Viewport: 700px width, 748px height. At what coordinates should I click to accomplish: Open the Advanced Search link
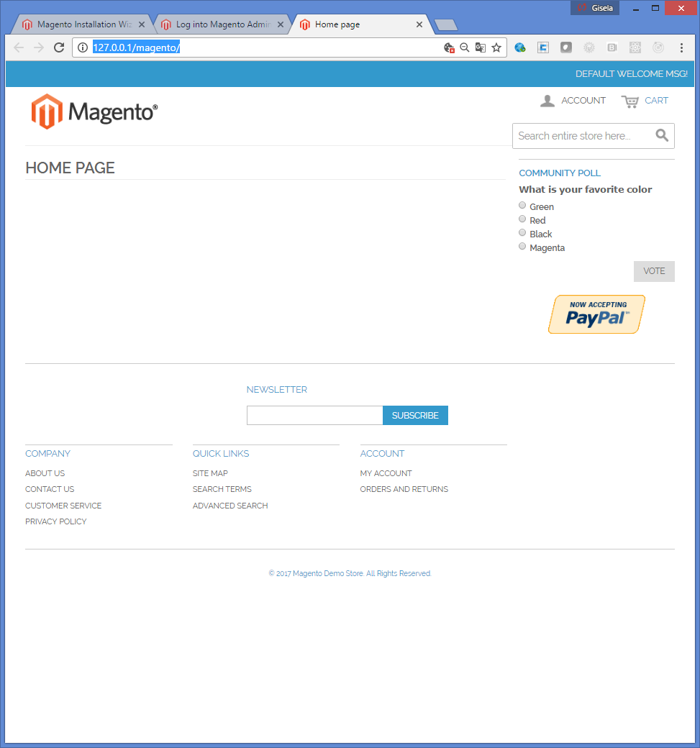point(230,506)
